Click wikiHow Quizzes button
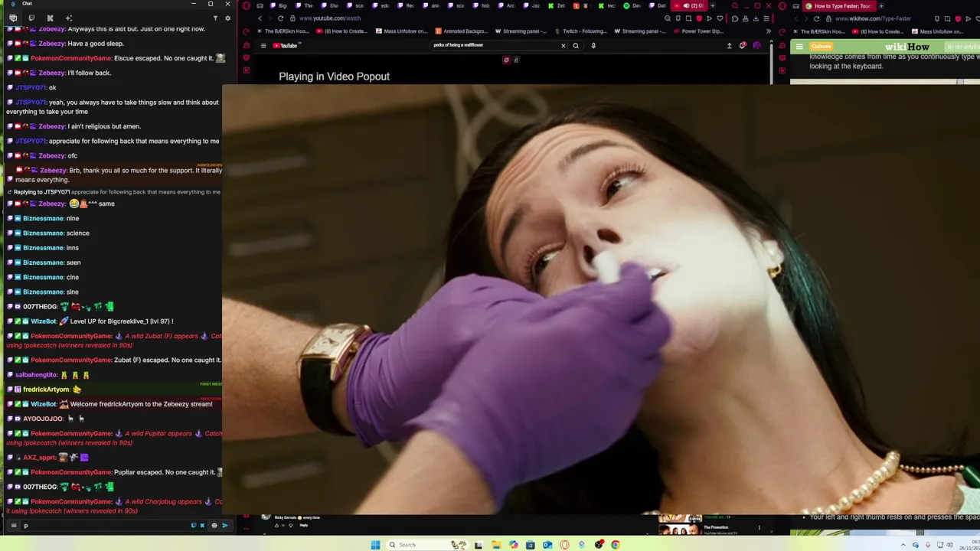Image resolution: width=980 pixels, height=551 pixels. (x=822, y=47)
